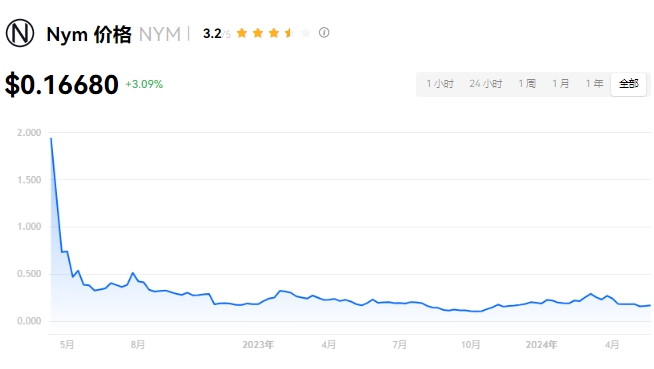Click the +3.09% price change label
Screen dimensions: 654x369
pos(144,84)
